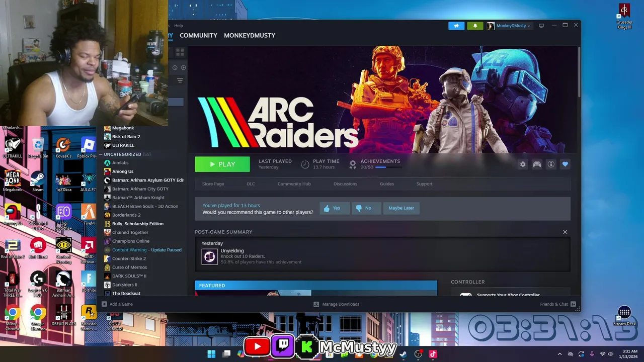Open the Unyielding achievement icon
Viewport: 644px width, 362px height.
(209, 257)
